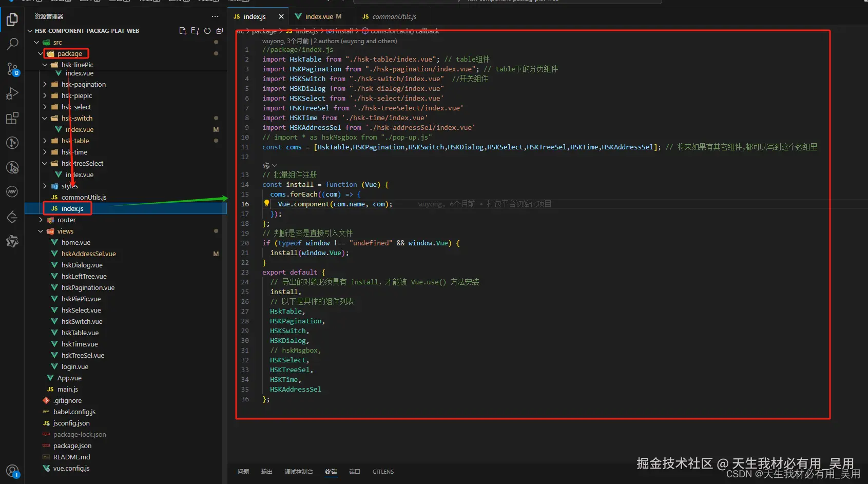
Task: Open the GitLens branch graph icon in activity bar
Action: pos(12,143)
